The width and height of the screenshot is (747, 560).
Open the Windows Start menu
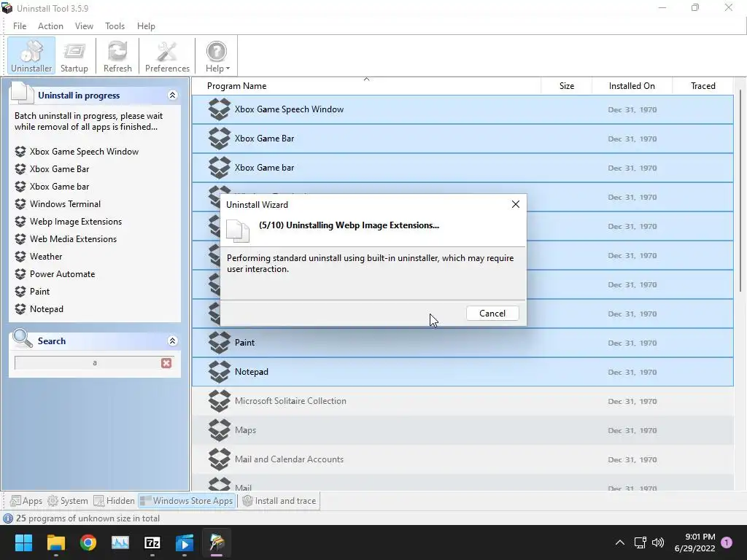[23, 542]
